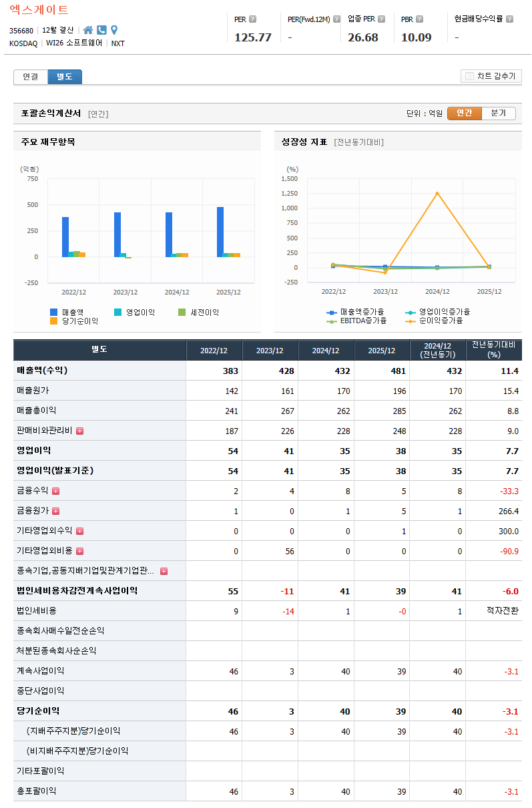The height and width of the screenshot is (808, 532).
Task: Click the company name 엑스게이트
Action: pyautogui.click(x=39, y=10)
